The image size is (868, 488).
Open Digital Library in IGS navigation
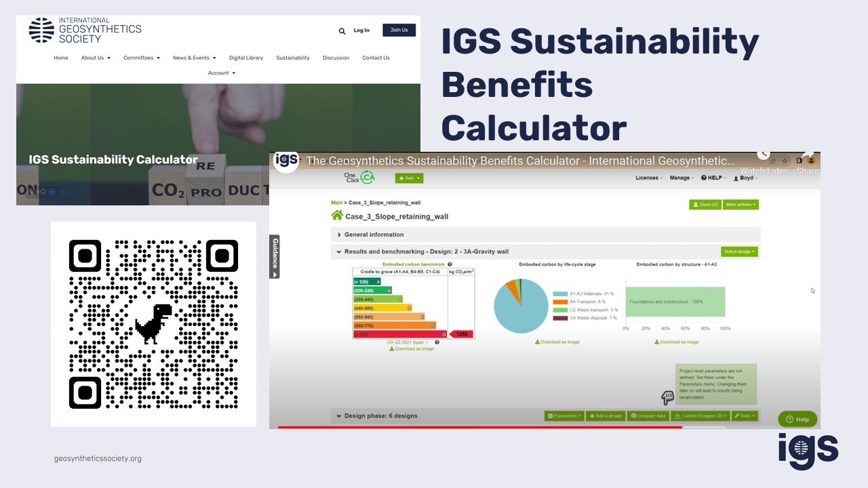pos(246,58)
